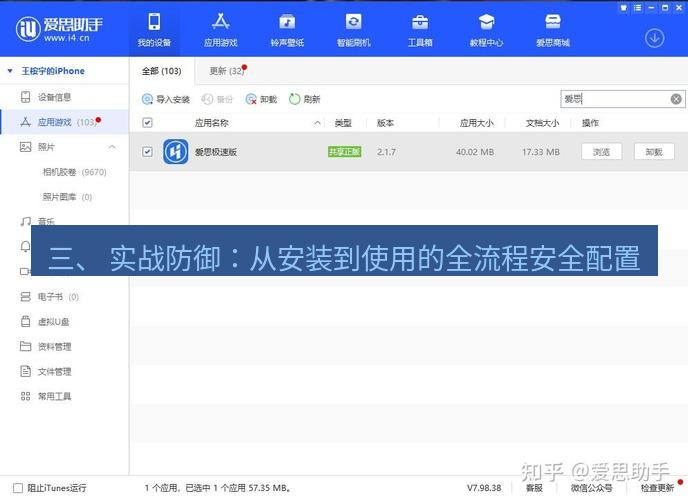Switch to the 更新 (32) tab
The image size is (688, 500).
click(x=226, y=71)
